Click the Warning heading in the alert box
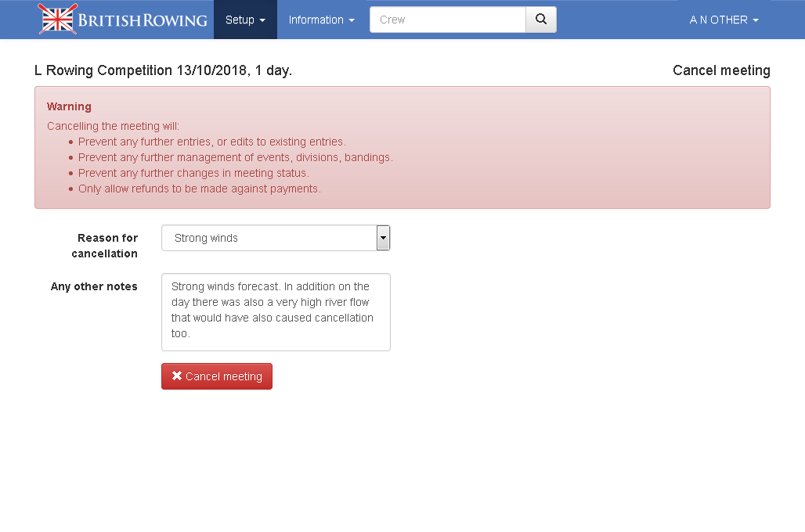 point(69,106)
